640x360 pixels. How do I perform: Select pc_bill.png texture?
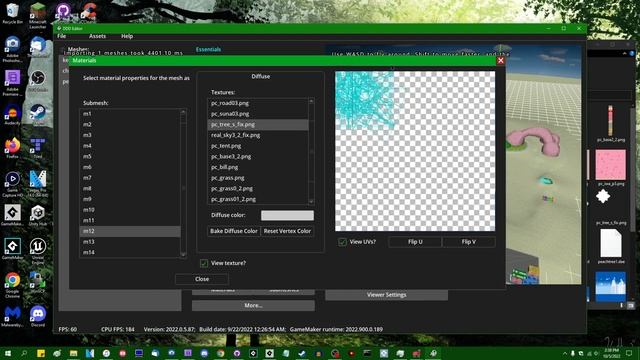coord(258,167)
